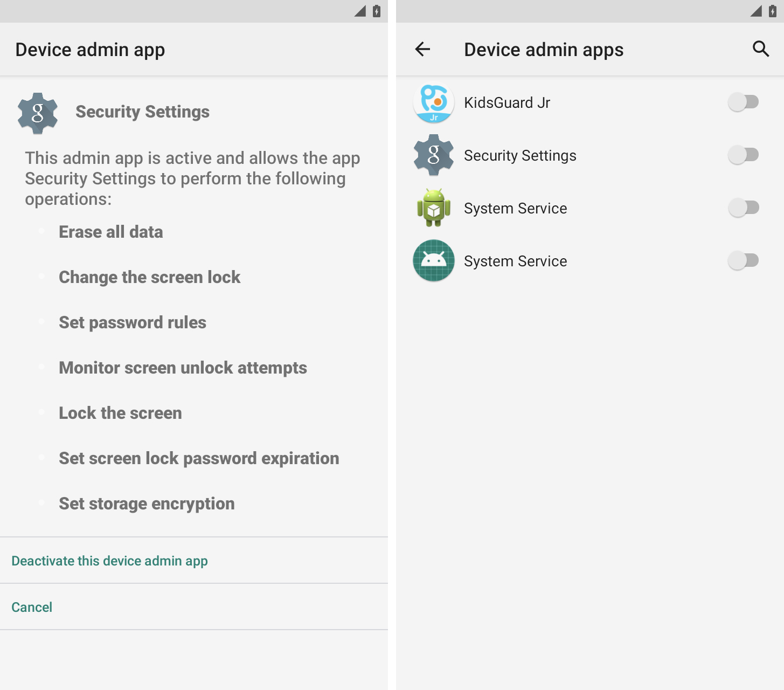784x690 pixels.
Task: Click Deactivate this device admin app
Action: tap(109, 561)
